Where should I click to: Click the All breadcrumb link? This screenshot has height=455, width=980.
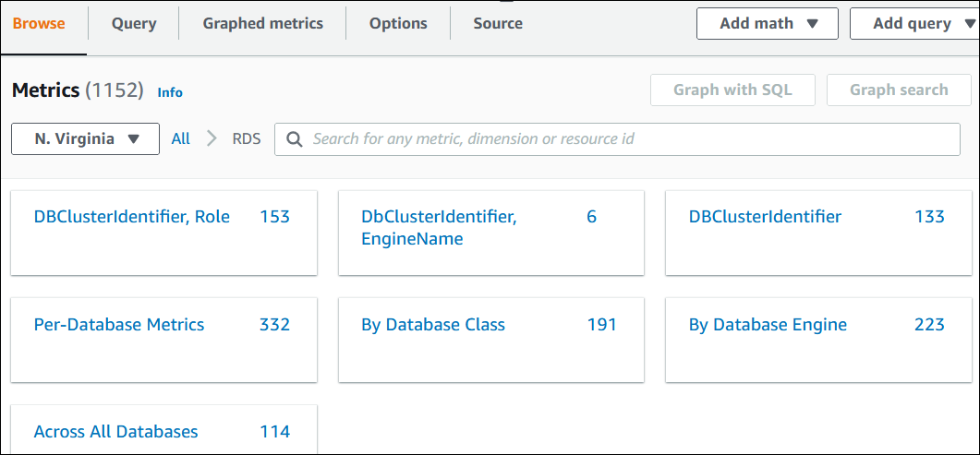click(x=180, y=138)
